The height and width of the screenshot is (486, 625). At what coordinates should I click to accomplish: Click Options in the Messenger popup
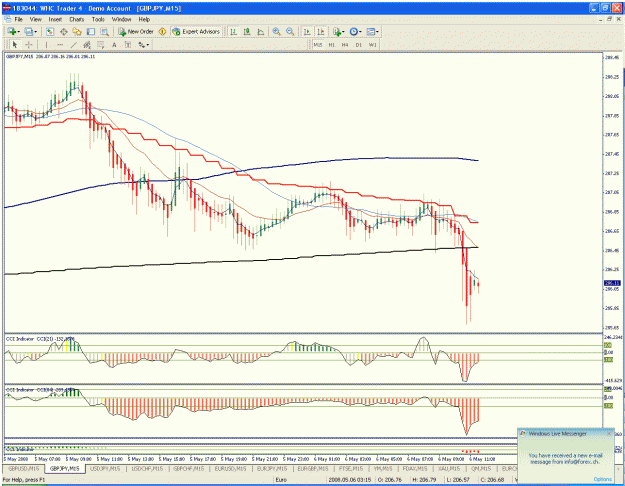pyautogui.click(x=602, y=479)
